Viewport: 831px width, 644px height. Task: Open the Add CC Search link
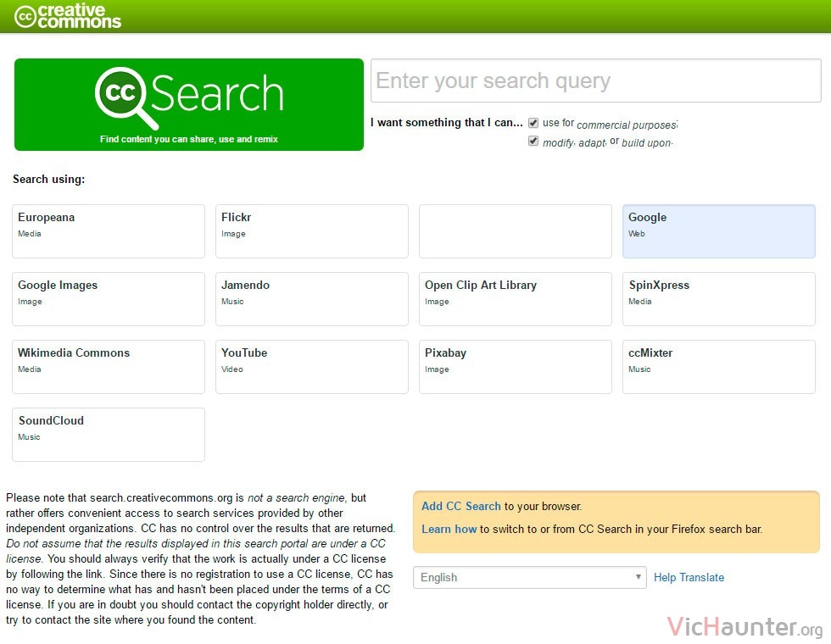pos(461,507)
